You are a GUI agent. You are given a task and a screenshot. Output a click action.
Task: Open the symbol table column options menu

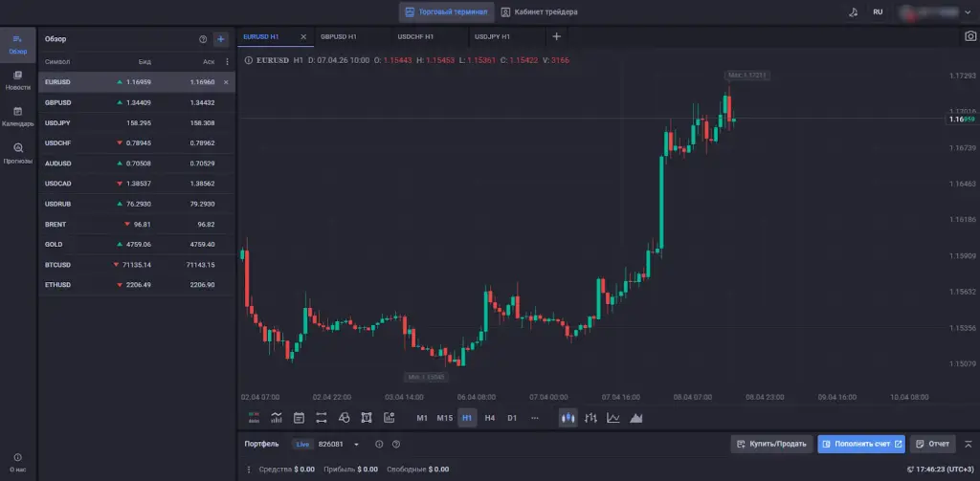227,62
